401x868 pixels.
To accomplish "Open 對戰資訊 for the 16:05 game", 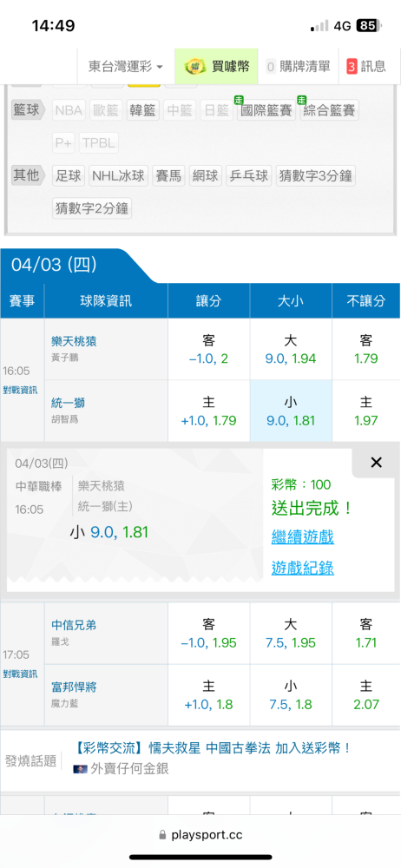I will [x=20, y=390].
